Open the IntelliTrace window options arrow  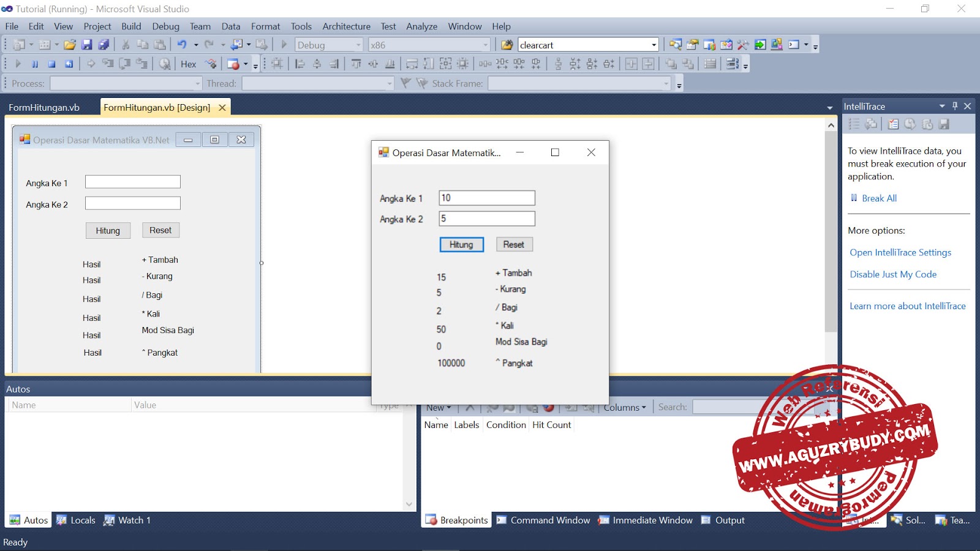pyautogui.click(x=942, y=106)
